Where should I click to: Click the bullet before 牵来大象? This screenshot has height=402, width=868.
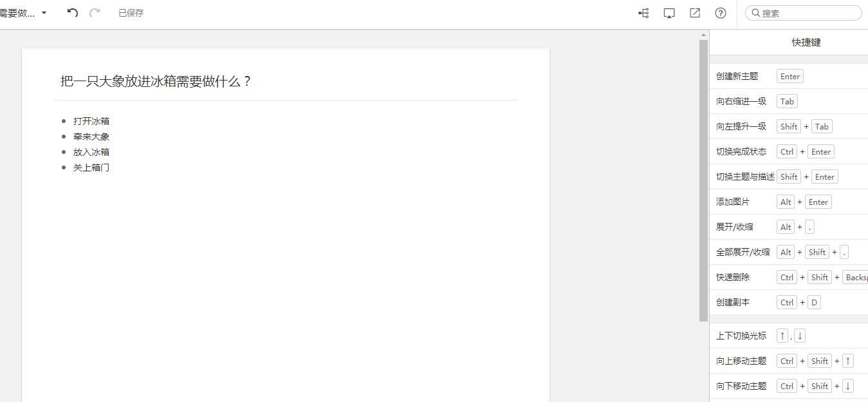click(64, 137)
